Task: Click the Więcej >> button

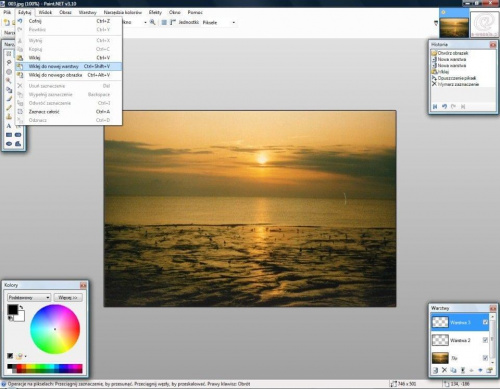Action: click(68, 297)
